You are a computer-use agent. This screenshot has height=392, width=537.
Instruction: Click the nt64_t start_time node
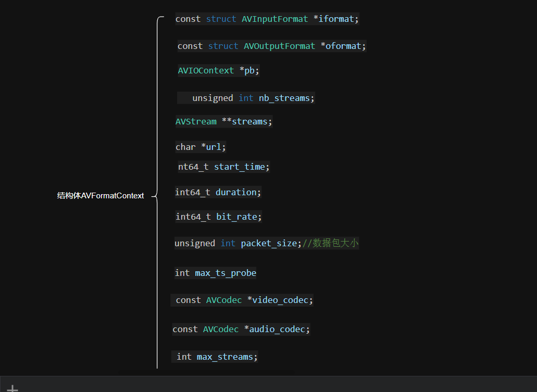(223, 167)
